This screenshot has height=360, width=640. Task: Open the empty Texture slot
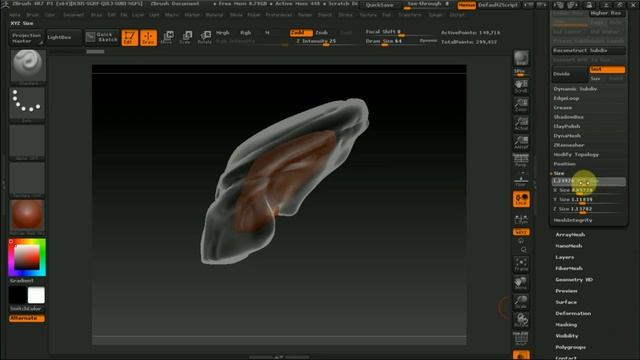[x=27, y=179]
